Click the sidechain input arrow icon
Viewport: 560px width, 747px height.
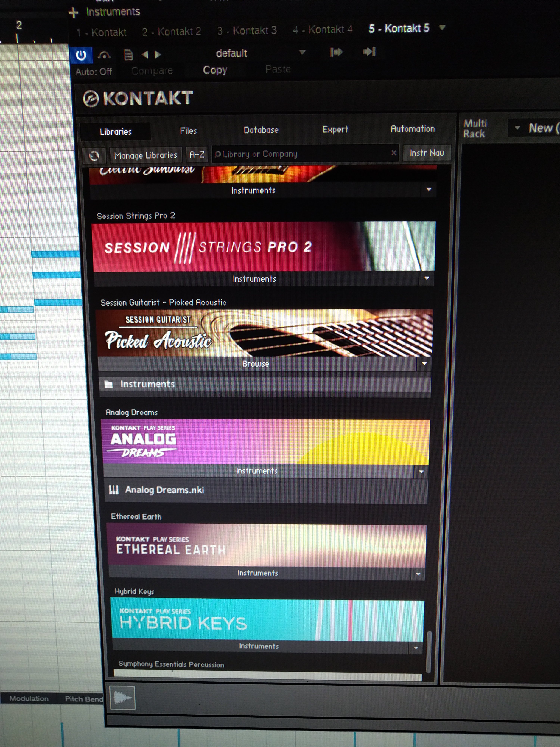(337, 52)
